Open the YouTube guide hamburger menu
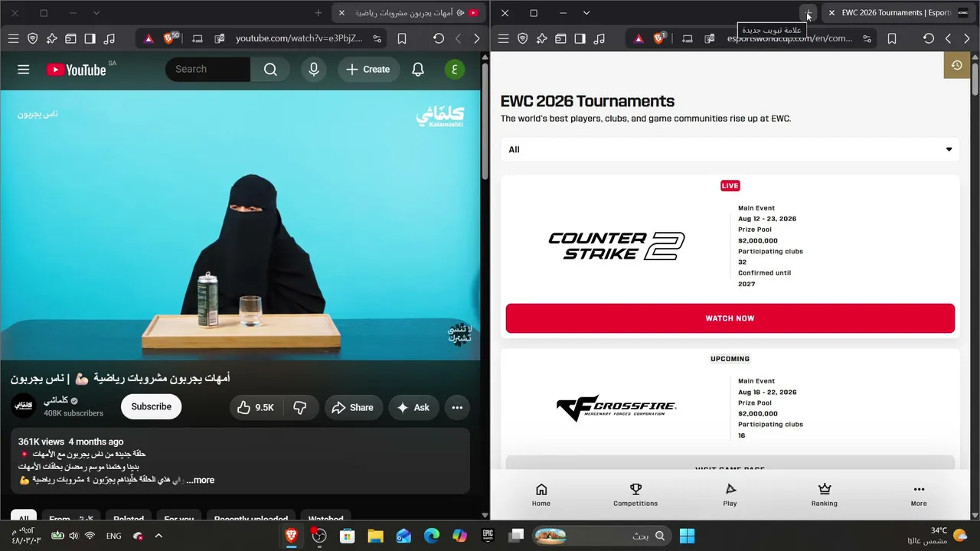The width and height of the screenshot is (980, 551). (x=24, y=70)
